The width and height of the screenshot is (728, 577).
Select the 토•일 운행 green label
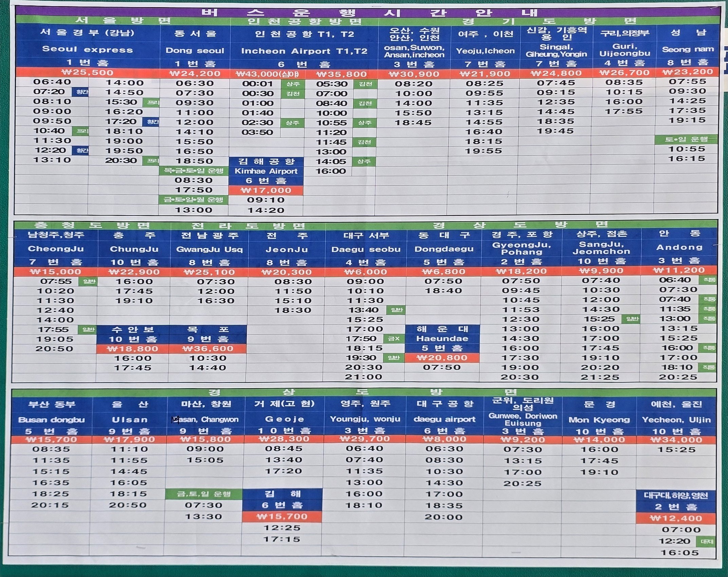[x=686, y=139]
